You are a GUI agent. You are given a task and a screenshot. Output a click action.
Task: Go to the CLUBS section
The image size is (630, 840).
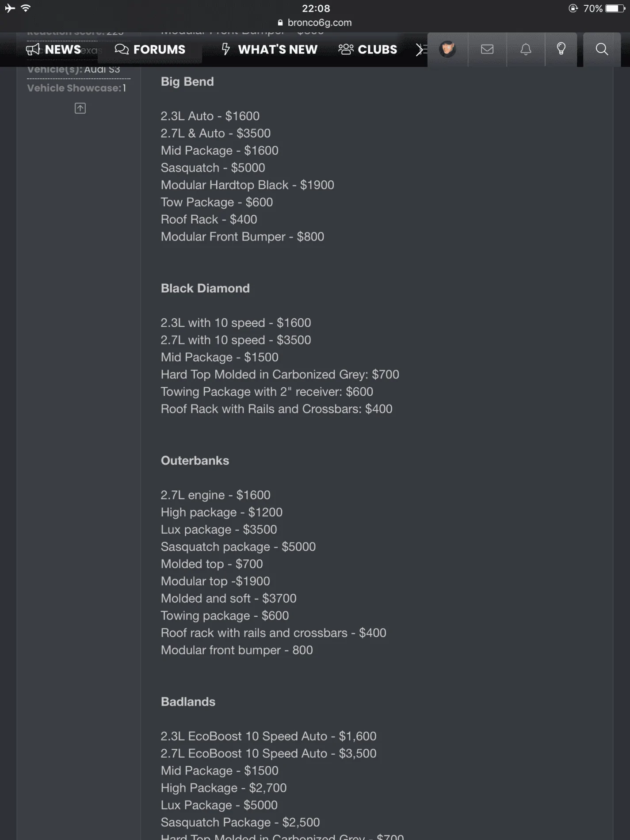tap(368, 50)
